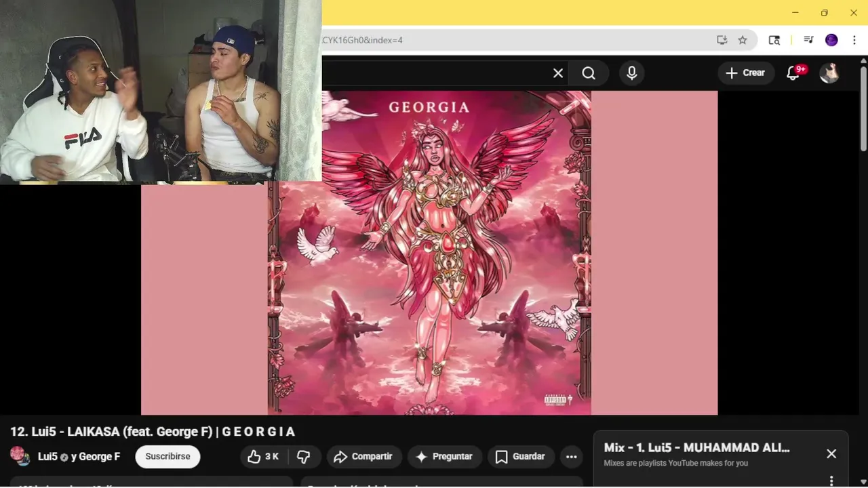Click the video title LAIKASA text

(x=153, y=432)
